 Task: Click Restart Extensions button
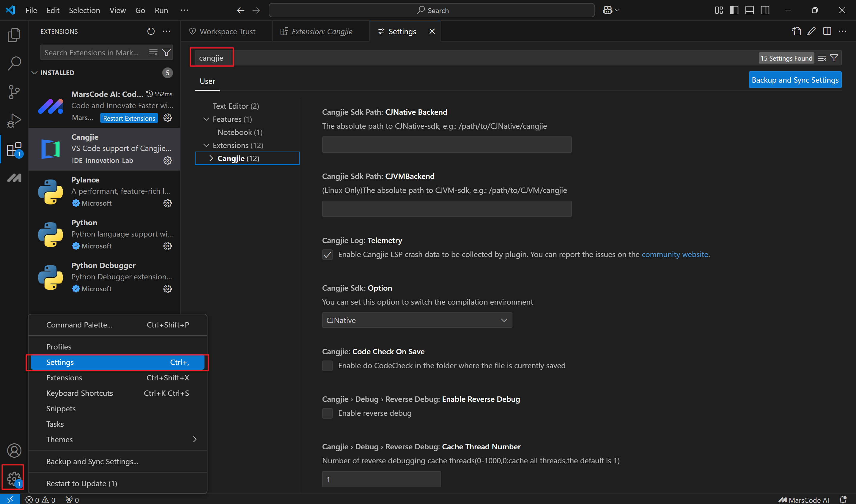[129, 118]
